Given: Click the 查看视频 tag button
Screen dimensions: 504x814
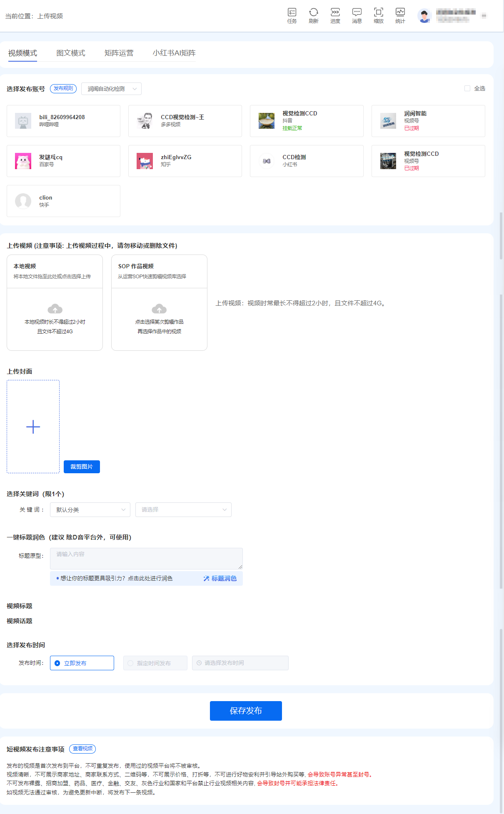Looking at the screenshot, I should [x=82, y=749].
